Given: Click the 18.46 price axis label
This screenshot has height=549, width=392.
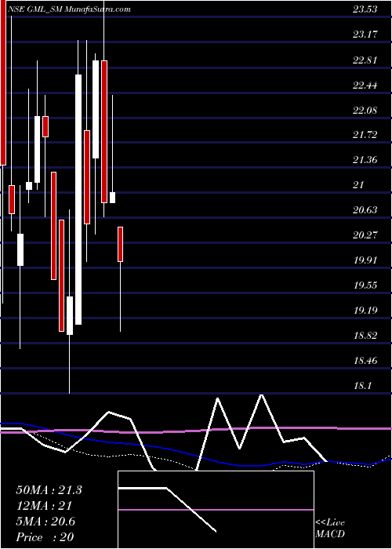Looking at the screenshot, I should pos(365,360).
